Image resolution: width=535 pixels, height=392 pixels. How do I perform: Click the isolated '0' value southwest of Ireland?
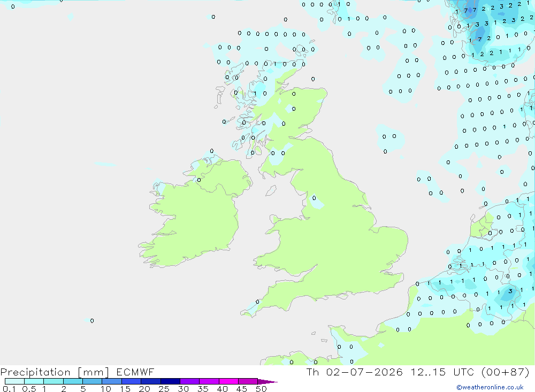[92, 321]
